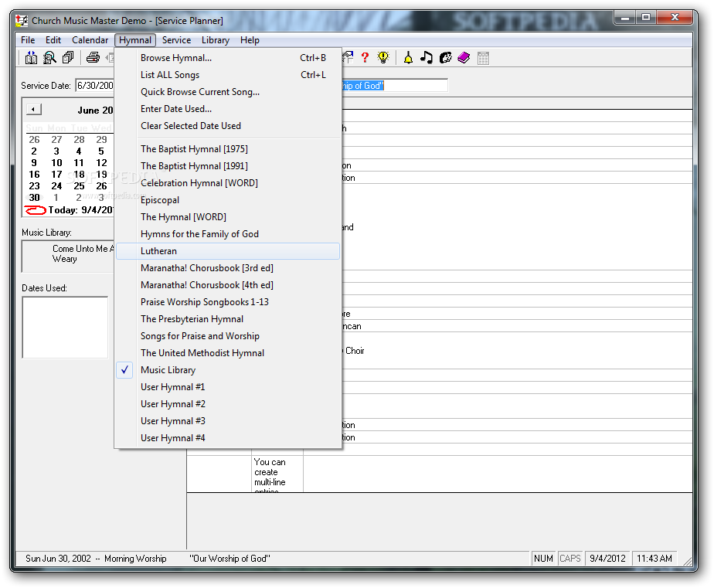Click the open hymnal book toolbar icon

pyautogui.click(x=31, y=58)
